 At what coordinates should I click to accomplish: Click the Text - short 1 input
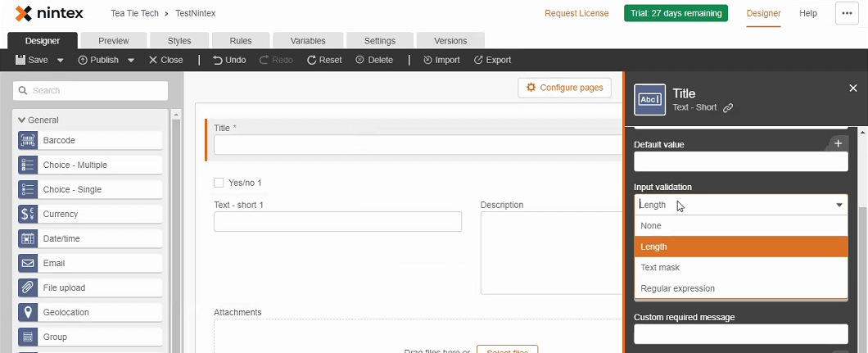click(337, 221)
